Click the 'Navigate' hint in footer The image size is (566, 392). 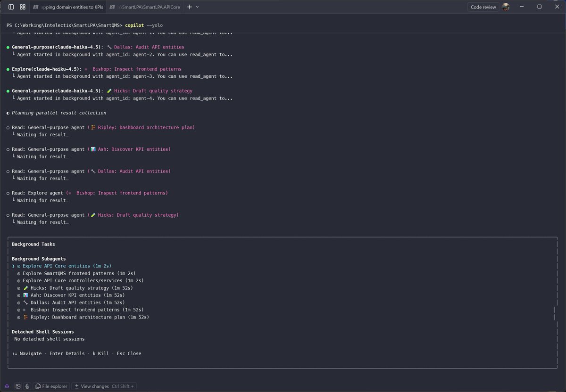[27, 353]
